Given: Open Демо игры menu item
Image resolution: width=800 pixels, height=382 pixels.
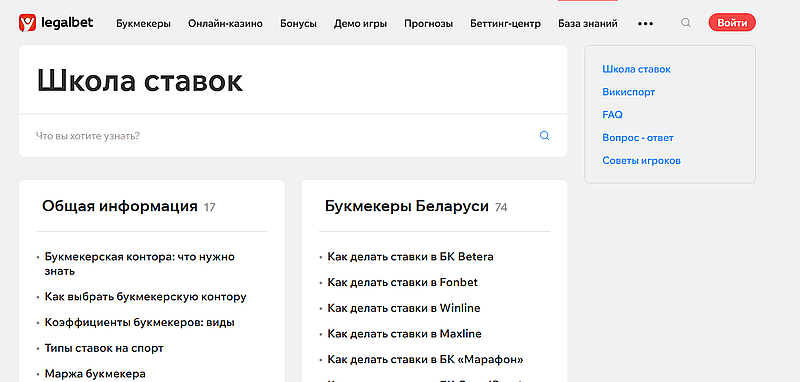Looking at the screenshot, I should pyautogui.click(x=360, y=23).
